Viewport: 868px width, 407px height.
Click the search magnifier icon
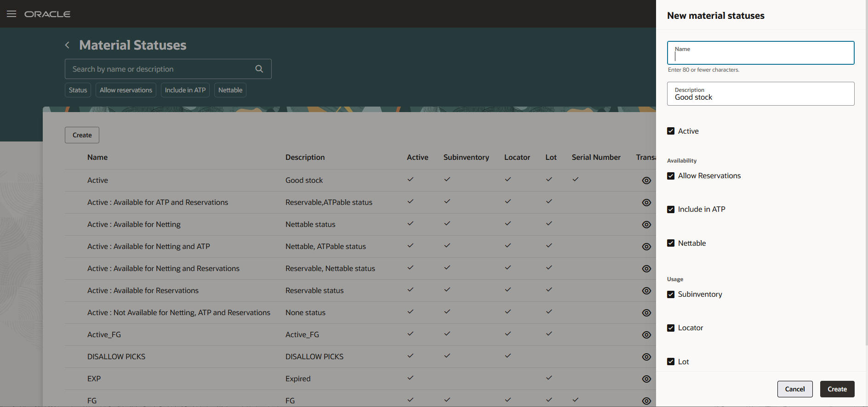pos(259,69)
